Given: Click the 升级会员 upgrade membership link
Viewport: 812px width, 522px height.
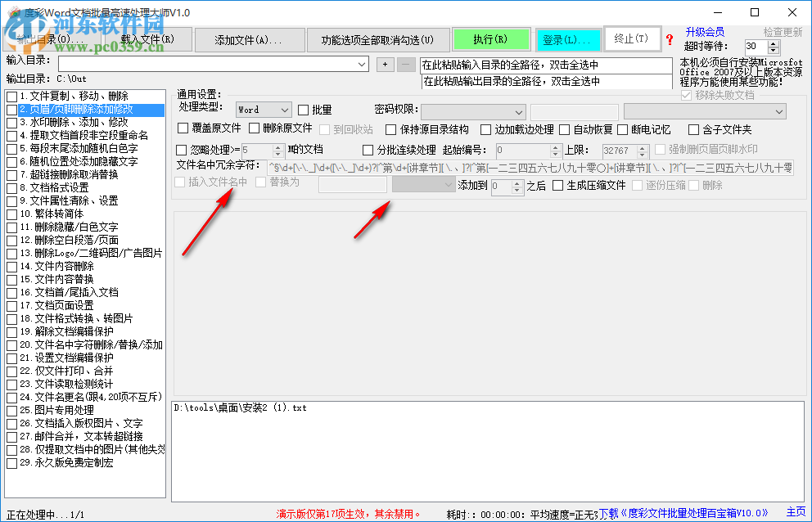Looking at the screenshot, I should click(705, 31).
